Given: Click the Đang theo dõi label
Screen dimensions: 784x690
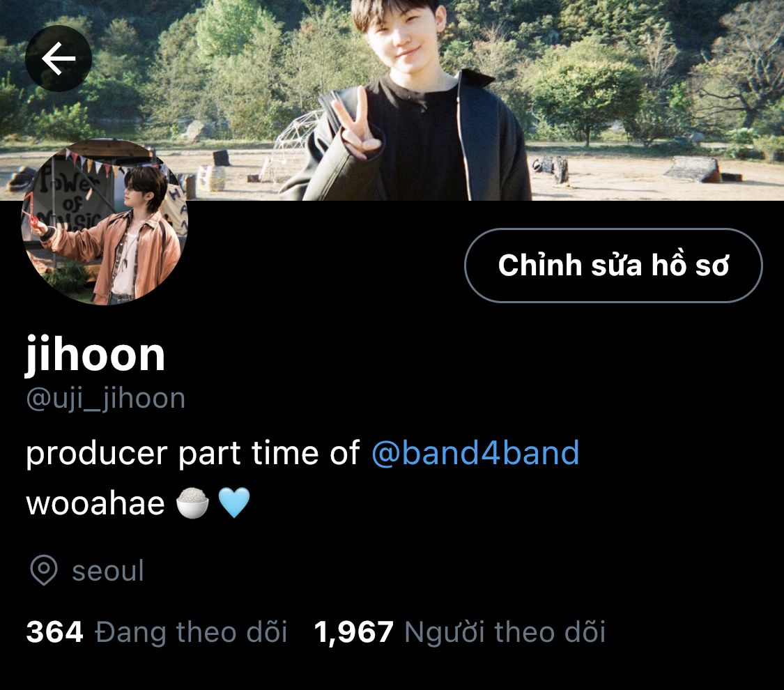Looking at the screenshot, I should click(191, 631).
